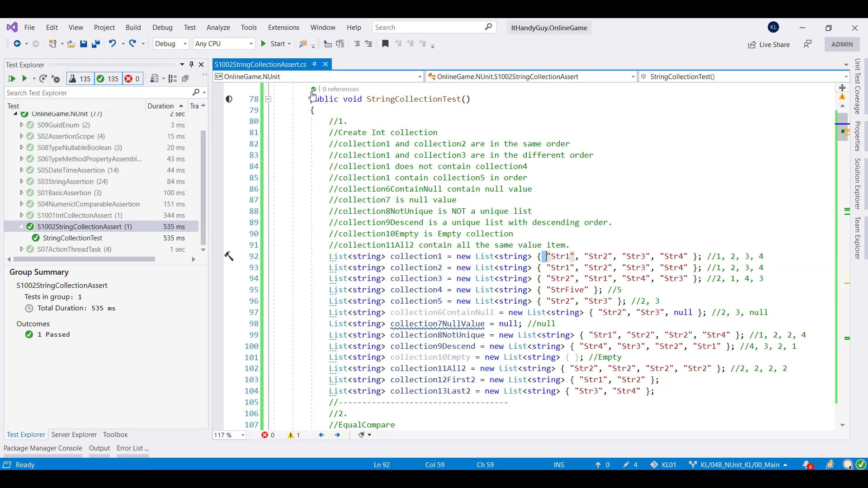Viewport: 868px width, 488px height.
Task: Open the Any CPU platform dropdown
Action: click(x=224, y=44)
